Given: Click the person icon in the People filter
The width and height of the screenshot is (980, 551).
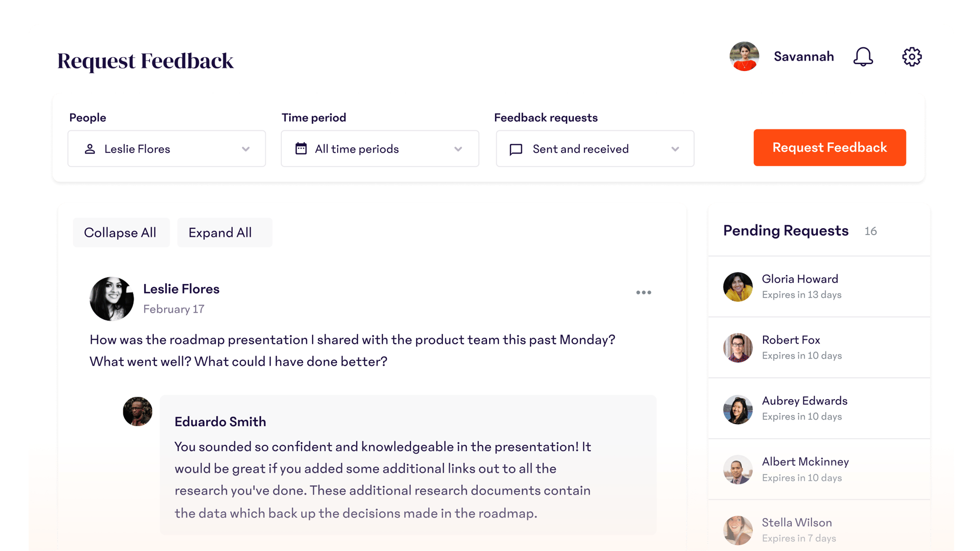Looking at the screenshot, I should [x=90, y=149].
